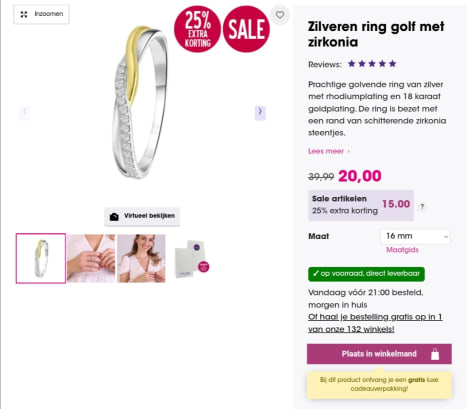Select the gift packaging thumbnail

tap(192, 258)
